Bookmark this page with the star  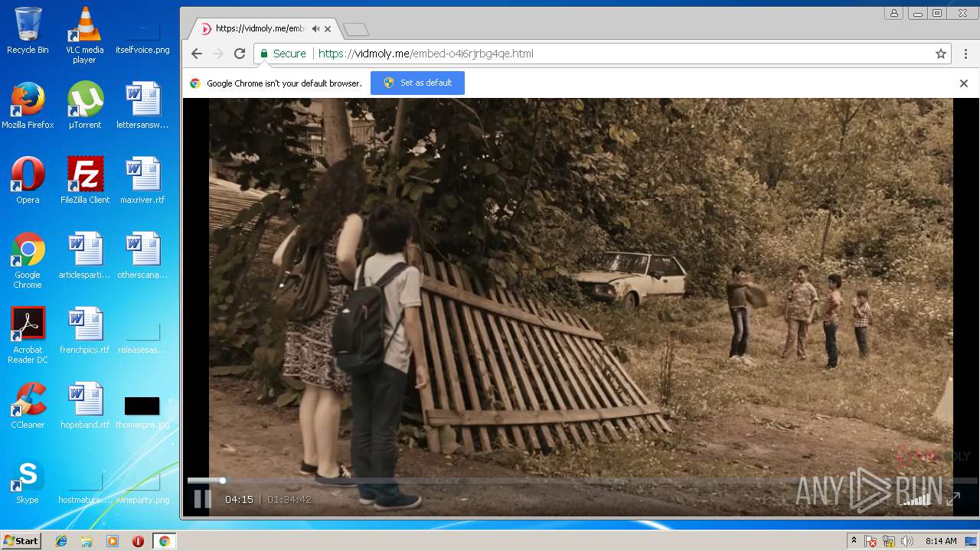[941, 54]
